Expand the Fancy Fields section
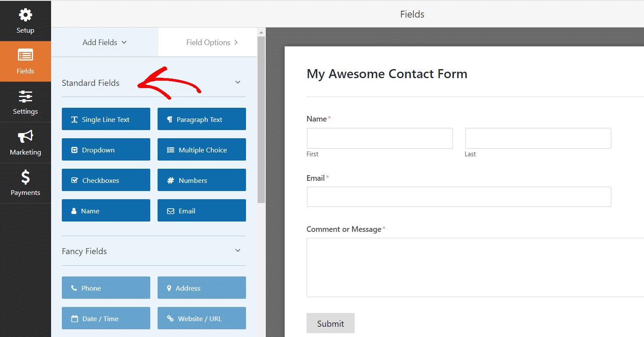The height and width of the screenshot is (337, 644). (237, 250)
